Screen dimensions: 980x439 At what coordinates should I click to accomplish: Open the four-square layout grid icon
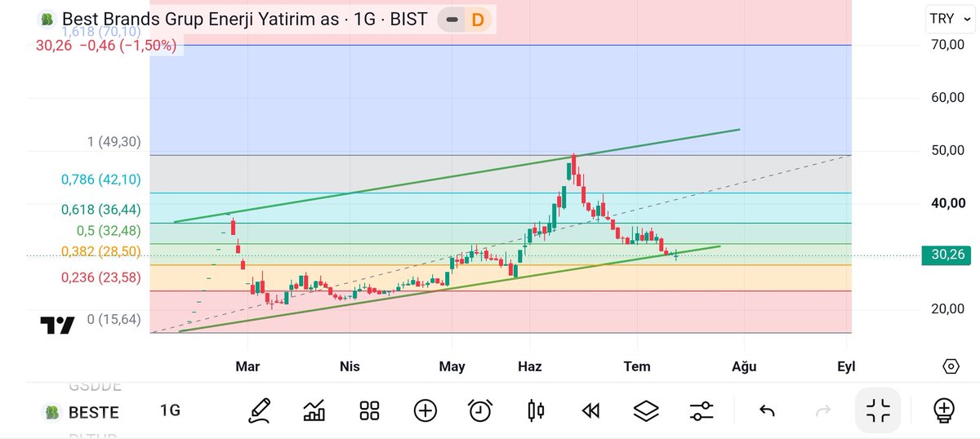click(370, 410)
